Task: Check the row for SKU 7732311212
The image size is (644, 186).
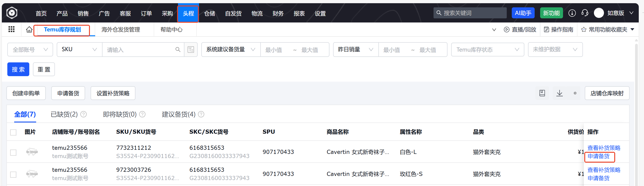Action: [x=13, y=153]
